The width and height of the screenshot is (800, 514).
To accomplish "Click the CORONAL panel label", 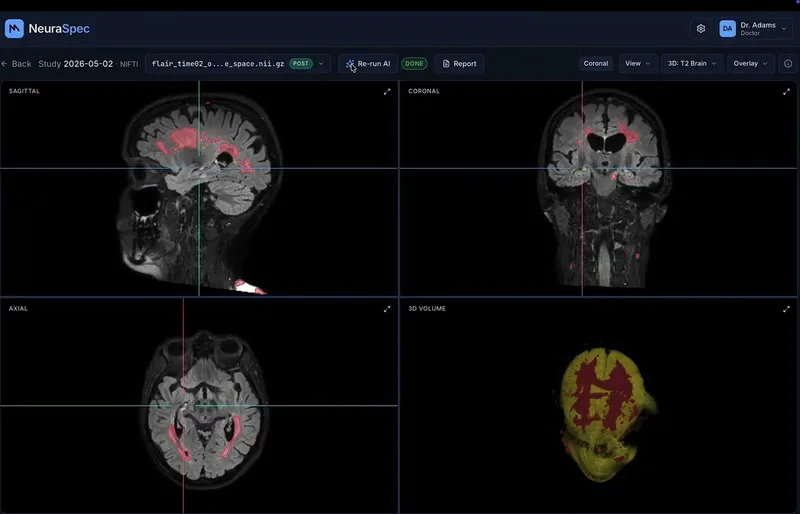I will tap(423, 91).
